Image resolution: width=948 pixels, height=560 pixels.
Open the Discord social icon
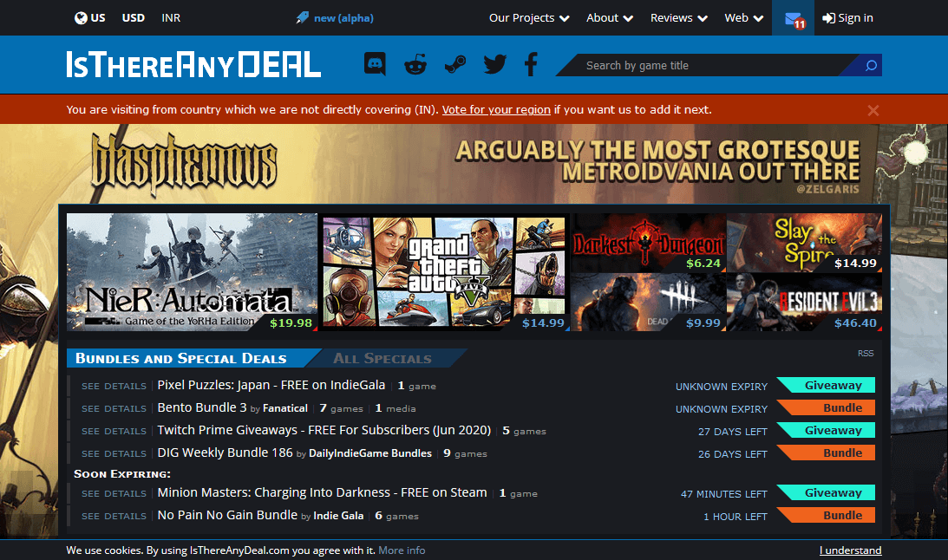click(x=375, y=64)
